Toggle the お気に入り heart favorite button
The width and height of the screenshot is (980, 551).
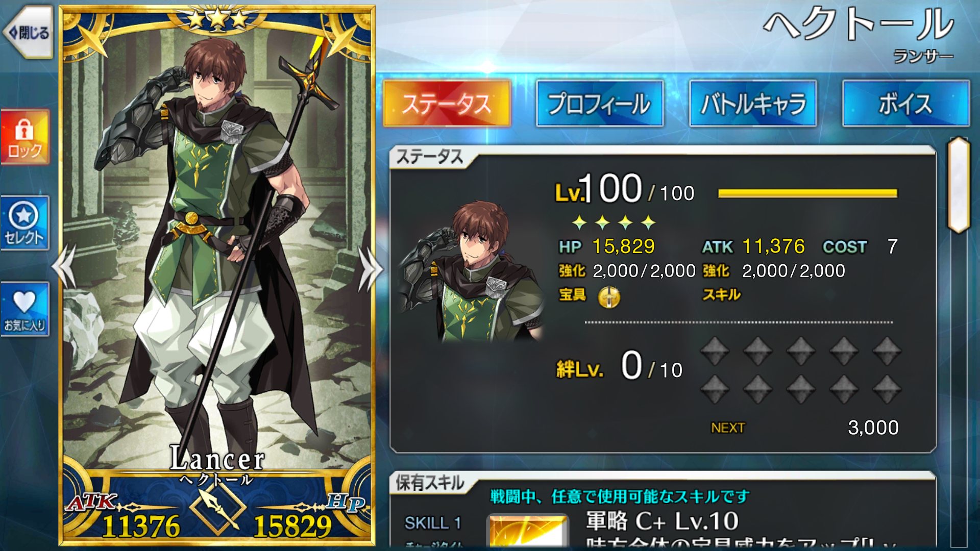24,309
